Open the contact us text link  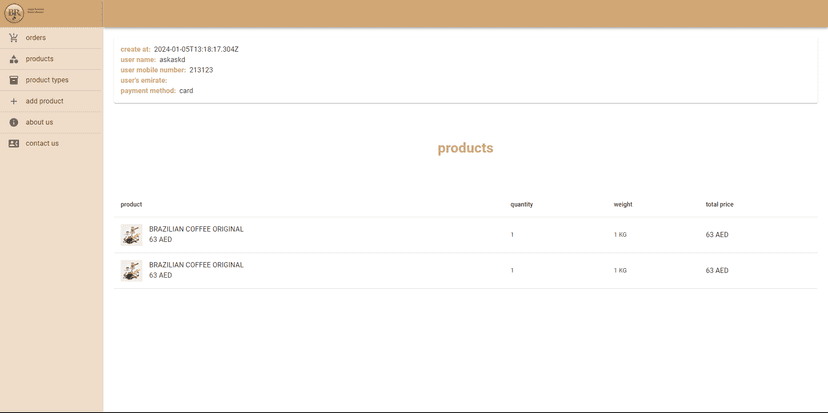pyautogui.click(x=42, y=143)
